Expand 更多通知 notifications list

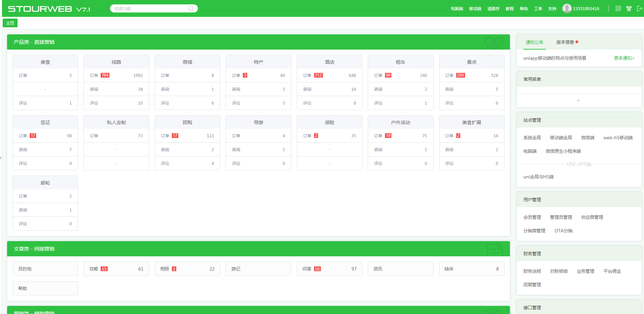[x=624, y=58]
